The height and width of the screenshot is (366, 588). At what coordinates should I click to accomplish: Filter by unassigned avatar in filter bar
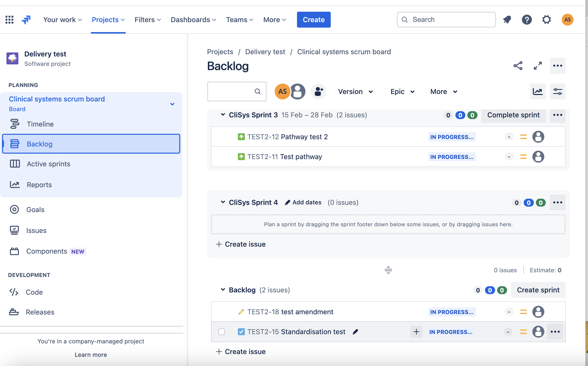(x=298, y=92)
